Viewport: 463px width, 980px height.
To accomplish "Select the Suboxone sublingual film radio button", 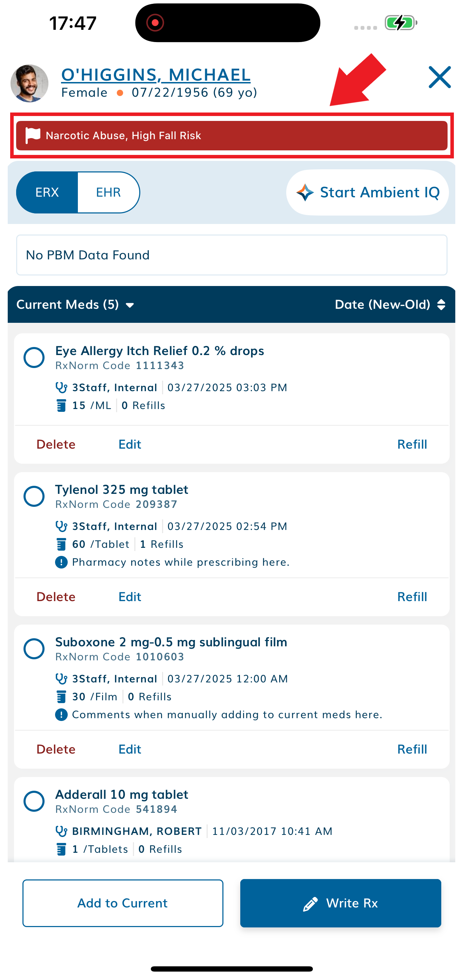I will (x=34, y=649).
